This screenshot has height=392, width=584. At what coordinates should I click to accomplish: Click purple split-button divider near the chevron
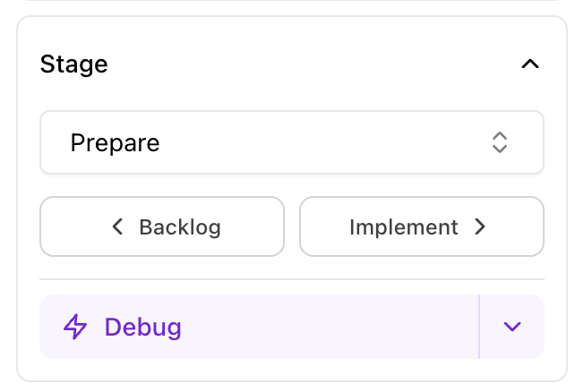(x=480, y=327)
